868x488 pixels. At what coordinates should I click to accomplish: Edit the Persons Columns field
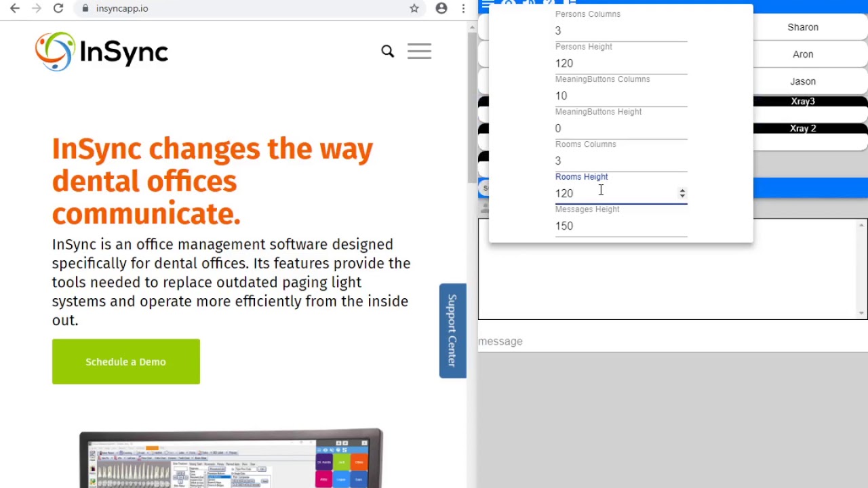point(621,30)
